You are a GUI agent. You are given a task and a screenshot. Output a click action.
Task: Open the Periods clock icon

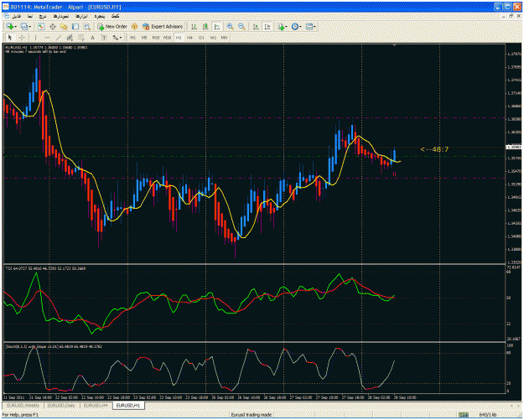pyautogui.click(x=294, y=26)
